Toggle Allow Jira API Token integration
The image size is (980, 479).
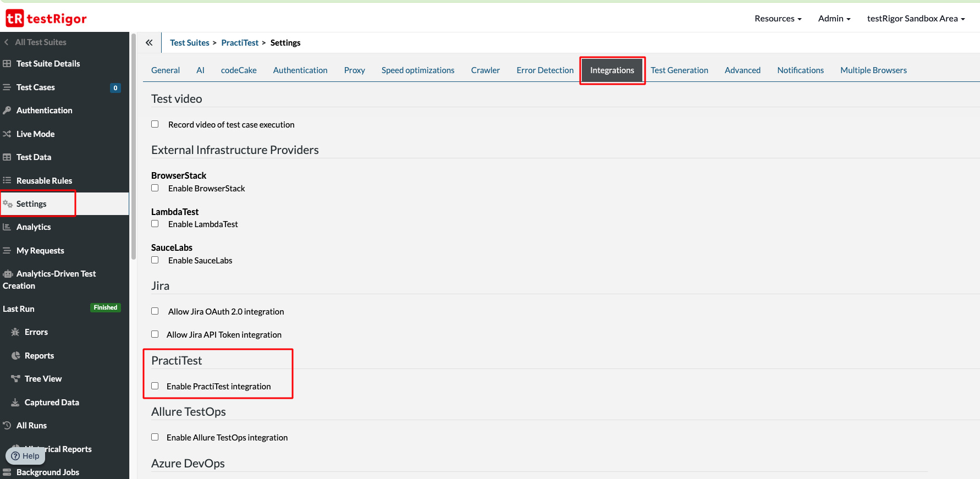pyautogui.click(x=155, y=334)
